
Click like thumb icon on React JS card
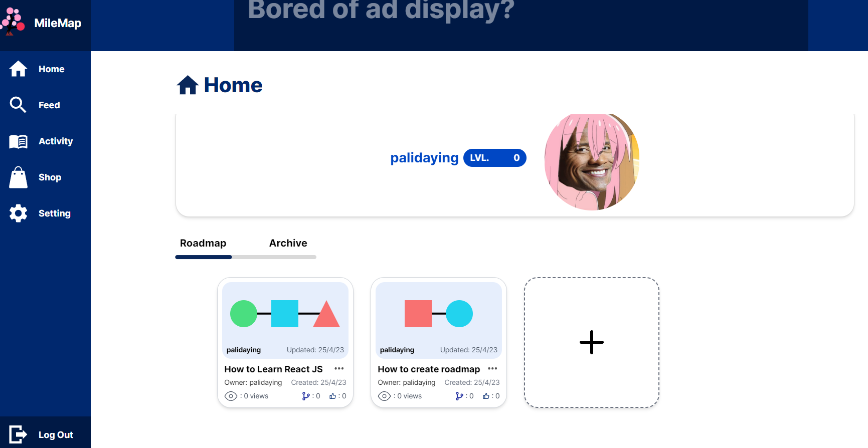pos(332,396)
